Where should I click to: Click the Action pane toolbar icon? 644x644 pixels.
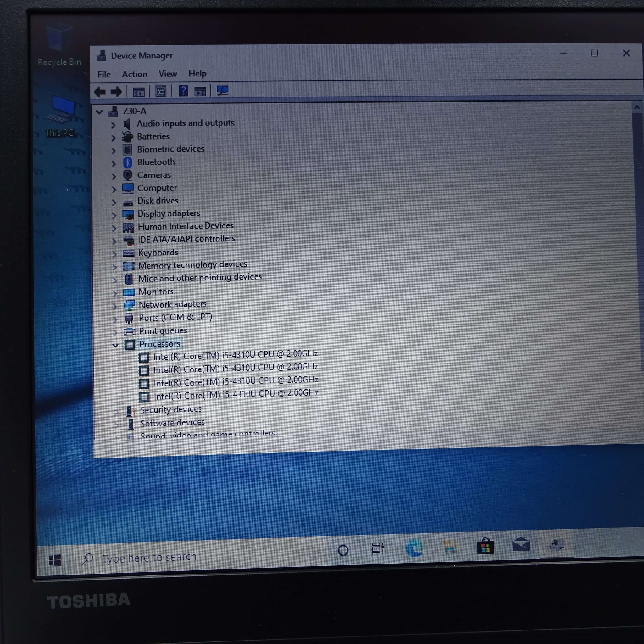point(200,91)
